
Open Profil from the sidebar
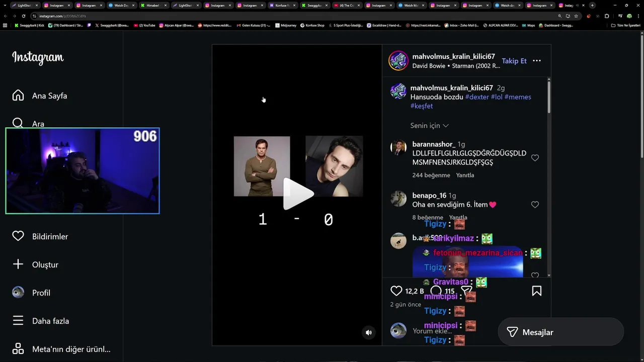point(31,293)
